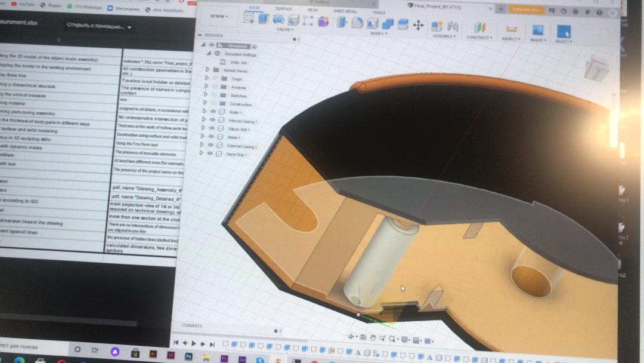
Task: Select the Extrude tool in Create
Action: pos(264,19)
